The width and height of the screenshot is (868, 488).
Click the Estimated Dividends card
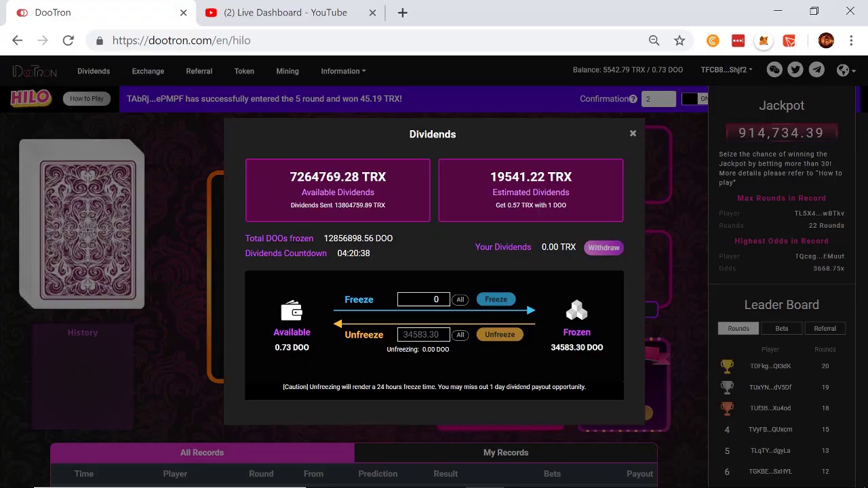click(531, 190)
